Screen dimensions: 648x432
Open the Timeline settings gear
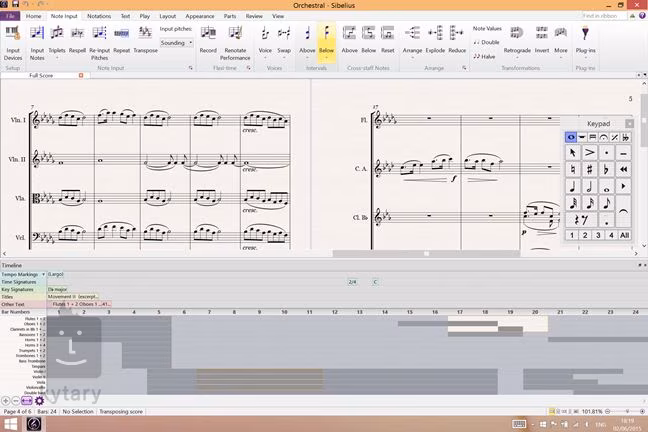39,402
